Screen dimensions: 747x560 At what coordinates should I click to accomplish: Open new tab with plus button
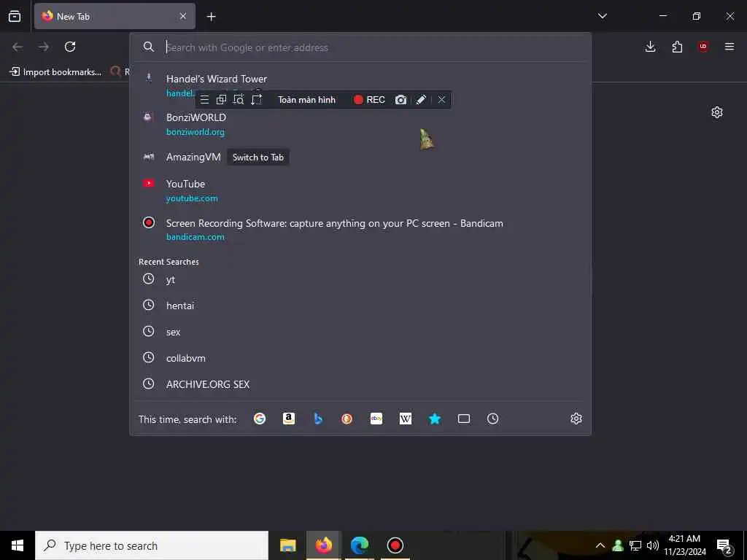tap(211, 17)
